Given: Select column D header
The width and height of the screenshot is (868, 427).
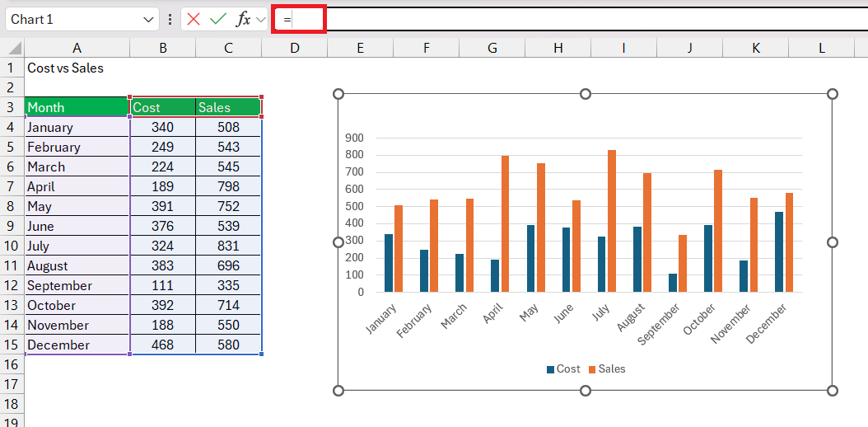Looking at the screenshot, I should 295,48.
